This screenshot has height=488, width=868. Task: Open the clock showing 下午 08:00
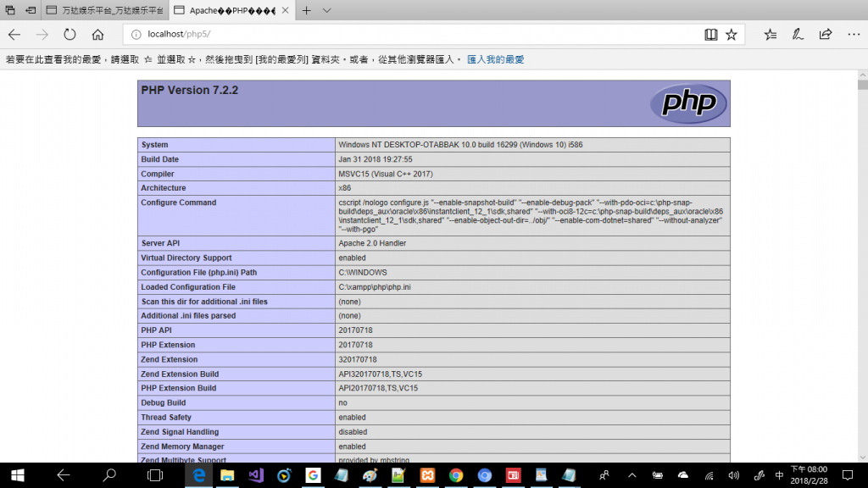(x=809, y=475)
